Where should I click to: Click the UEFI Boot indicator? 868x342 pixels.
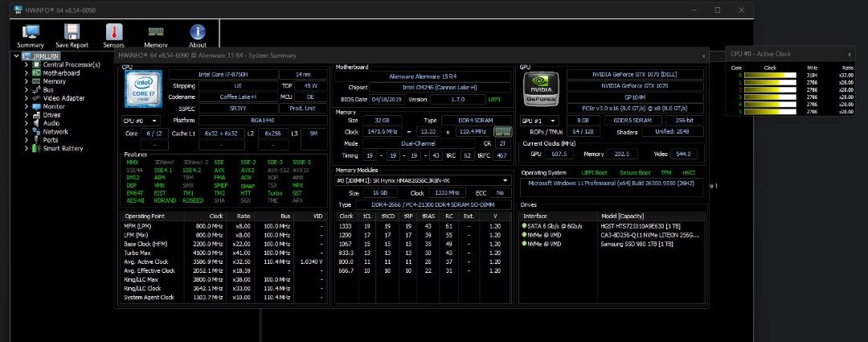(594, 173)
